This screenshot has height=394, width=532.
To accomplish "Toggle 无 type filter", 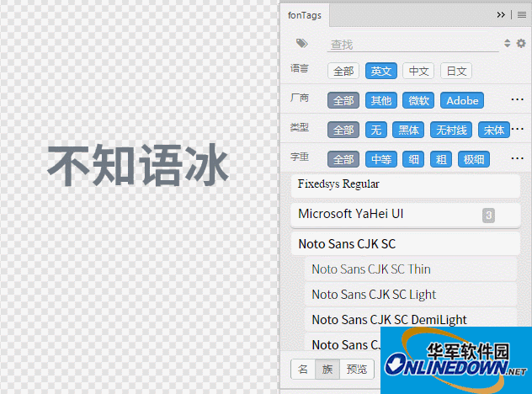I will pyautogui.click(x=376, y=130).
